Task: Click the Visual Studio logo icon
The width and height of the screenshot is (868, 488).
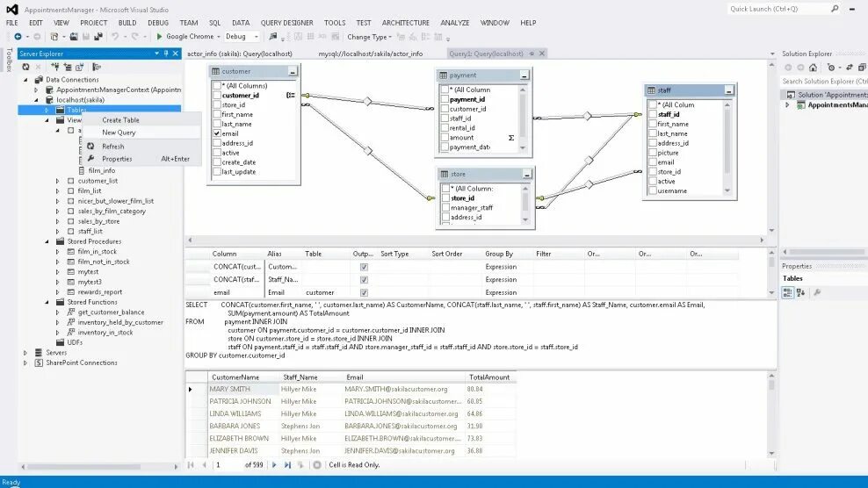Action: 11,10
